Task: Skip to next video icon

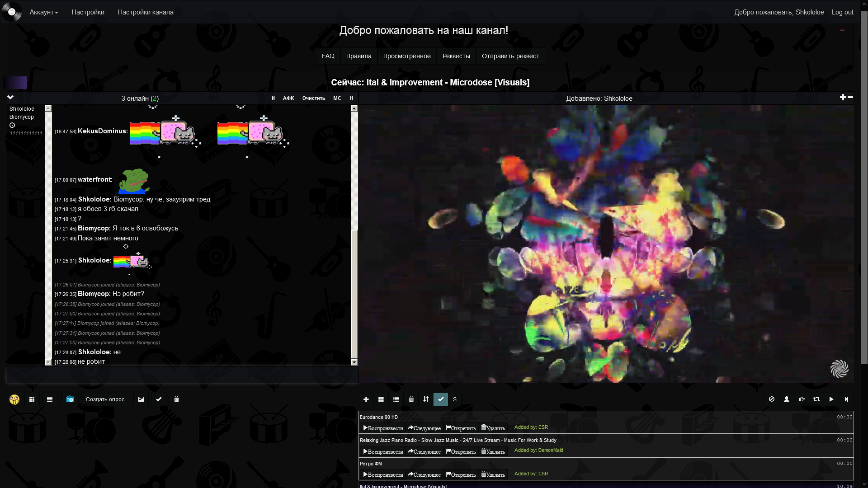Action: tap(846, 399)
